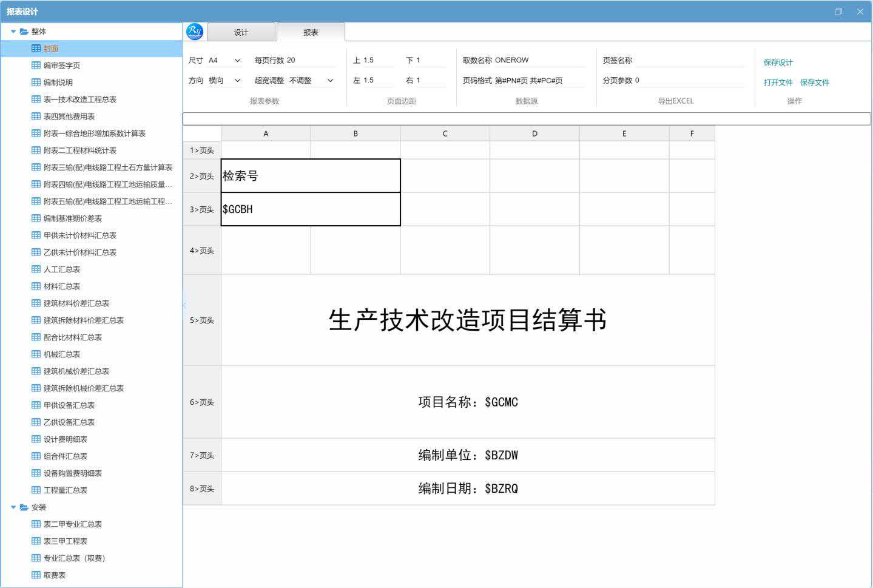Switch to the 设计 tab
Image resolution: width=873 pixels, height=588 pixels.
pos(241,33)
